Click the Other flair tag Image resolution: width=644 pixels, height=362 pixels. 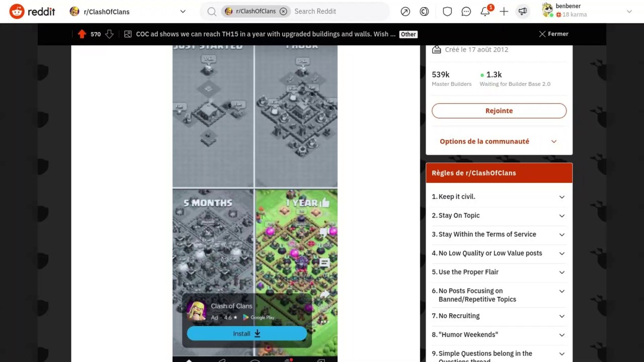(408, 34)
